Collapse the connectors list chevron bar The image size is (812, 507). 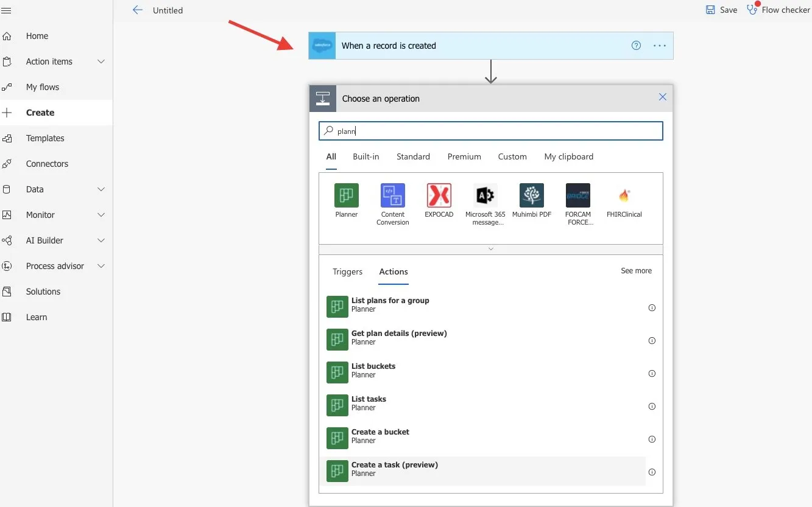click(491, 250)
